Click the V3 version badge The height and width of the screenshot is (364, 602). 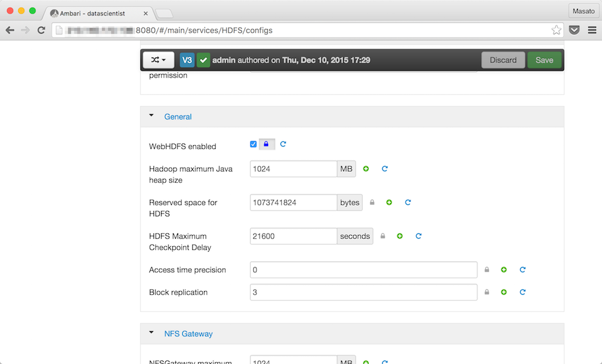click(x=187, y=61)
